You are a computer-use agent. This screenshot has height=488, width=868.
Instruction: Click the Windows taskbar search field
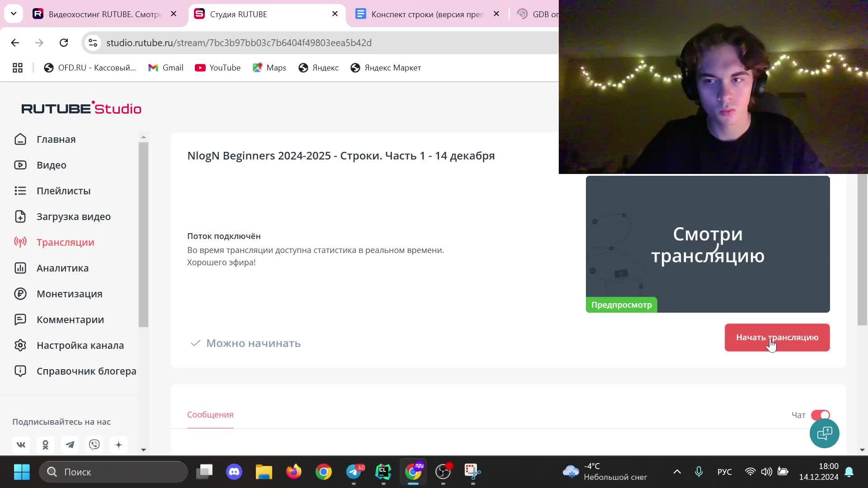(113, 472)
